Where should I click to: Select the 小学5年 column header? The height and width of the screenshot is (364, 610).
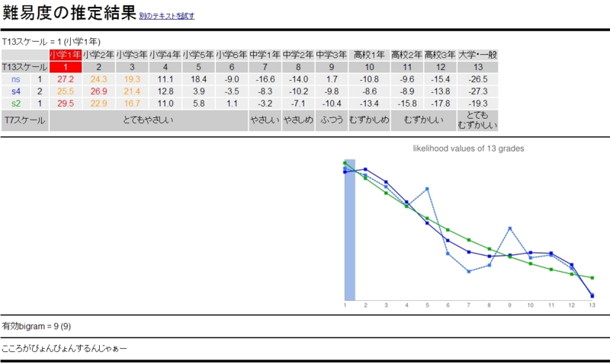pyautogui.click(x=198, y=55)
